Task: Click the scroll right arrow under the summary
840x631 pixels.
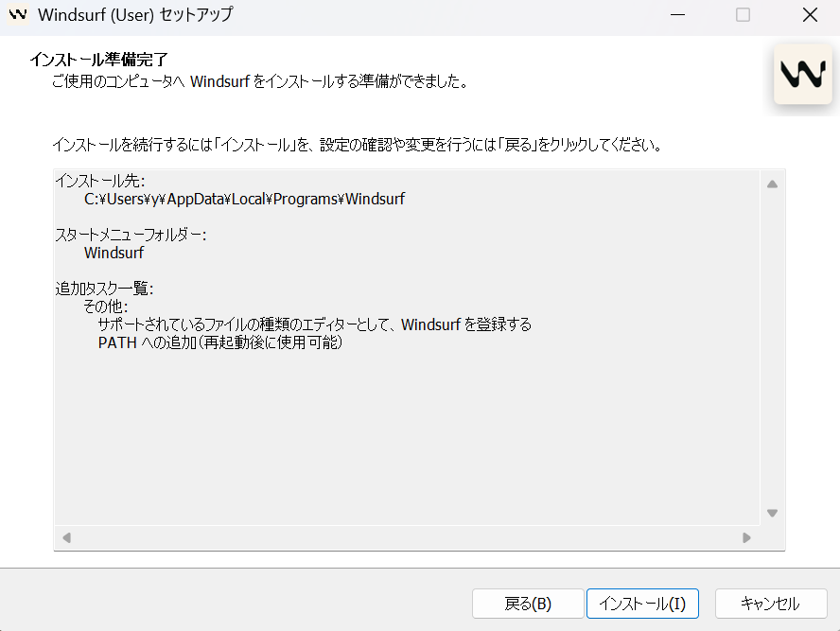Action: [x=746, y=537]
